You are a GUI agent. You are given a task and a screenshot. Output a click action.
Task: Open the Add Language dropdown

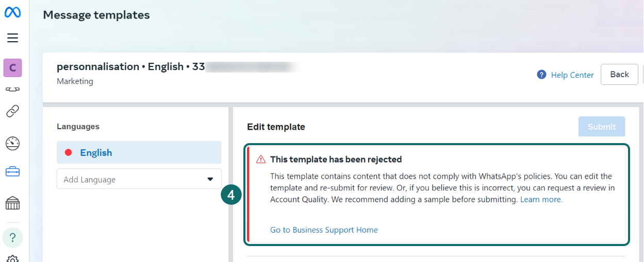coord(139,179)
